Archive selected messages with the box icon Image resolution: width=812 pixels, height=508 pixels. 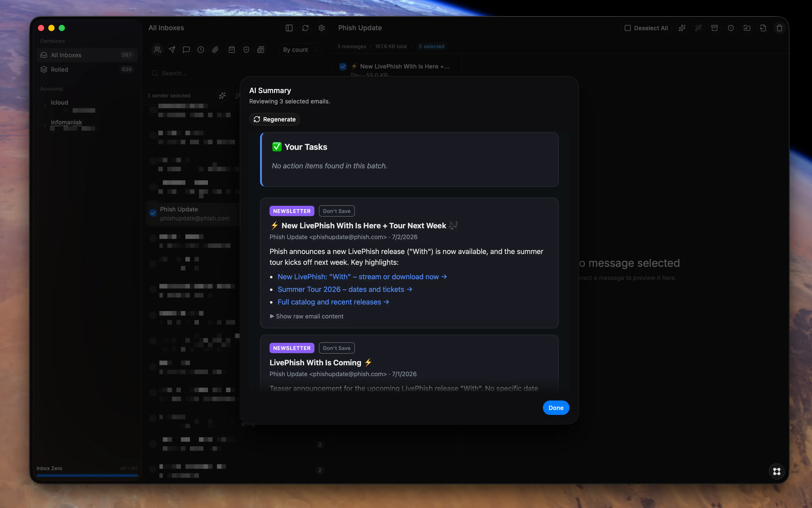[715, 28]
